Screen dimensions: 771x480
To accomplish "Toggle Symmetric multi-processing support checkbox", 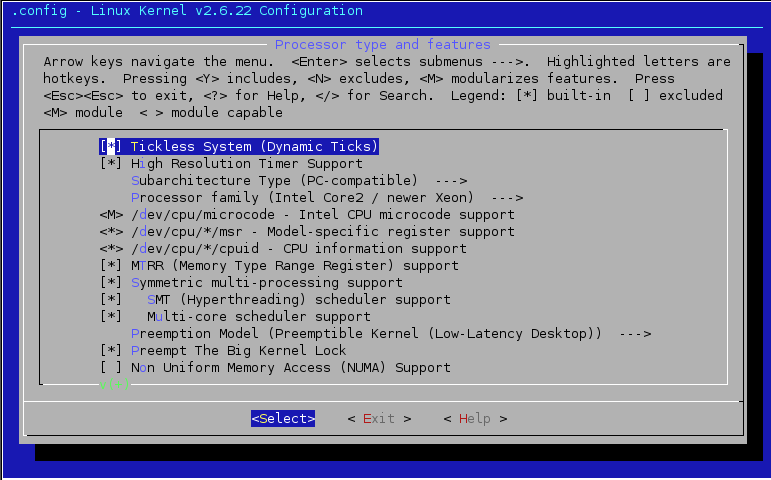I will tap(111, 283).
